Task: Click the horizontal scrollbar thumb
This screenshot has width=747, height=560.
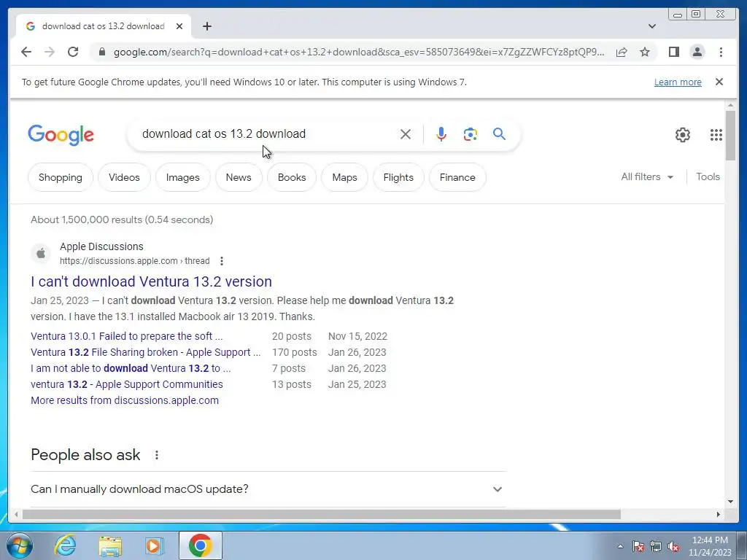Action: (322, 514)
